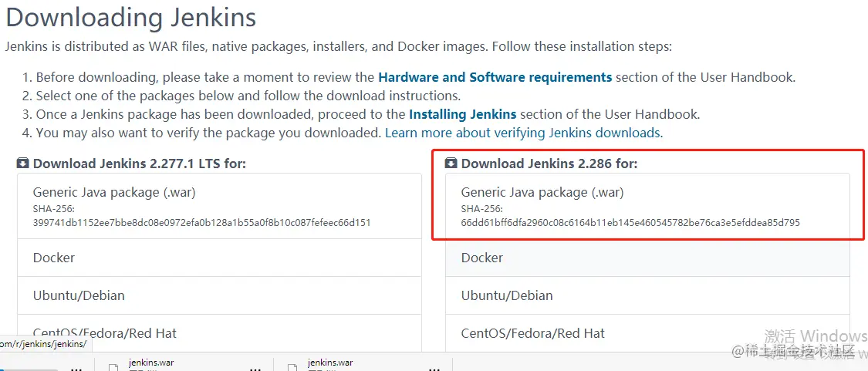Open Hardware and Software requirements link
The width and height of the screenshot is (868, 371).
click(x=495, y=77)
